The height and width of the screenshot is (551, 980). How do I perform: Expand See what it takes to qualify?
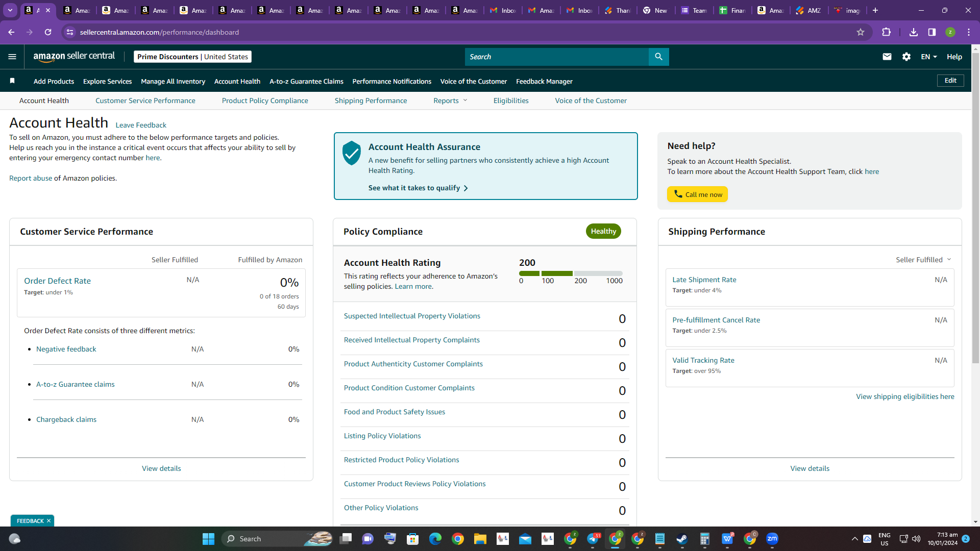[x=418, y=188]
